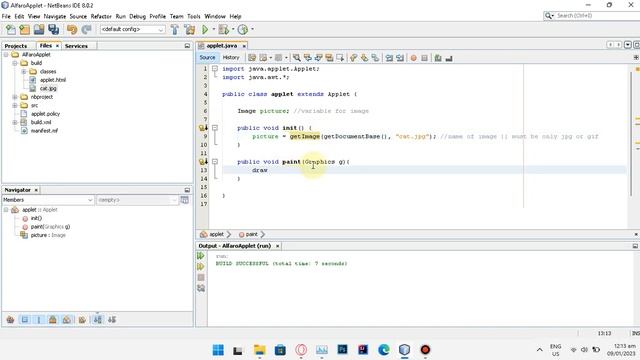Run the project with green play icon
Image resolution: width=640 pixels, height=360 pixels.
(205, 29)
